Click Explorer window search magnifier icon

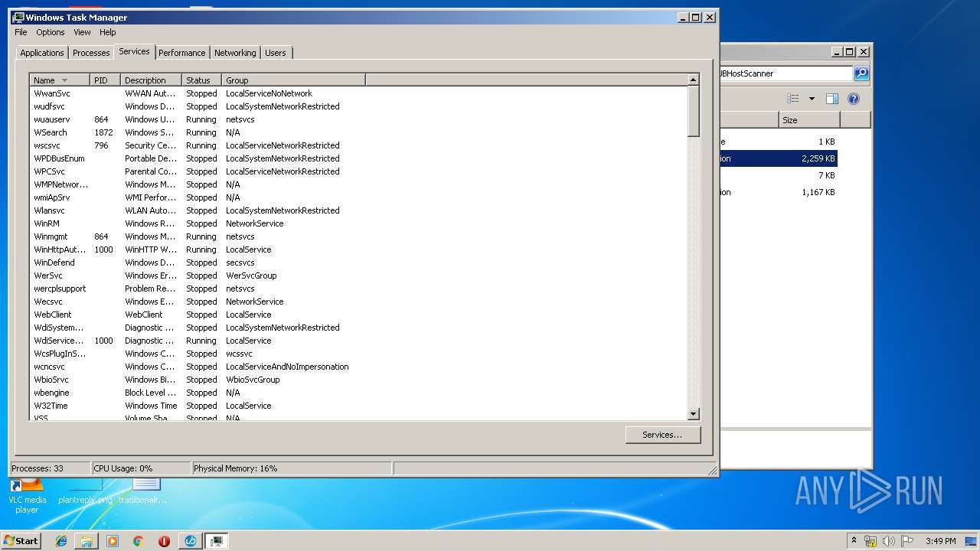coord(861,73)
